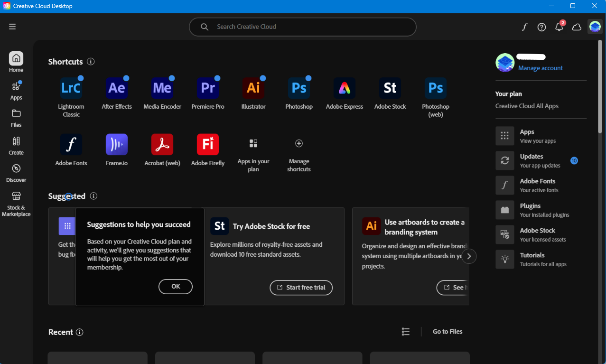Dismiss suggestions tooltip with OK
The image size is (606, 364).
coord(176,287)
